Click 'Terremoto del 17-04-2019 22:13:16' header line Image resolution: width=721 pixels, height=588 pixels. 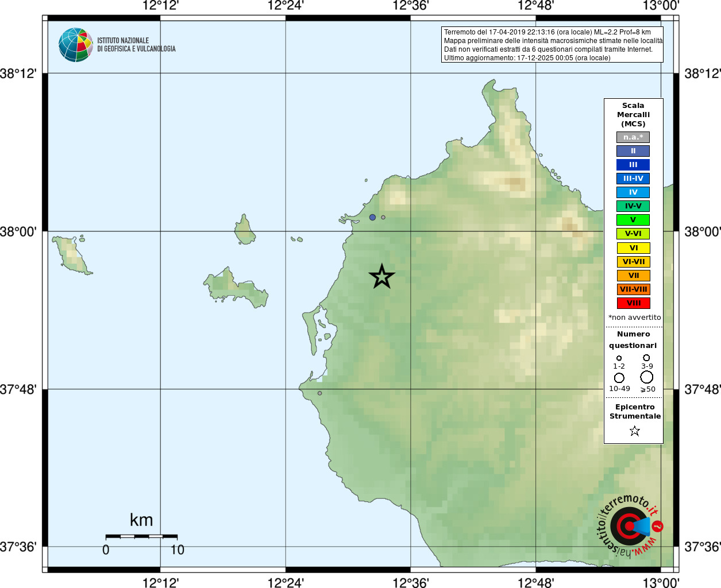pos(547,32)
